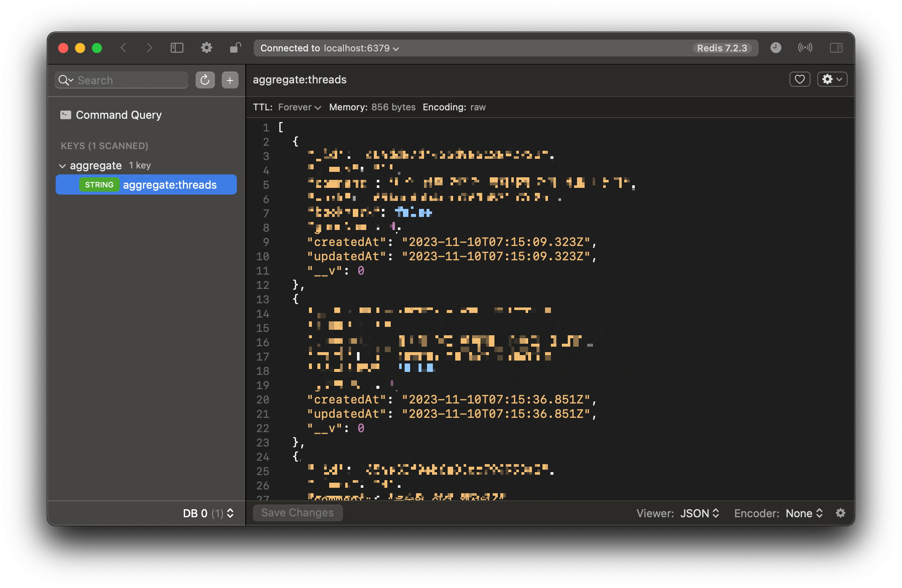Change Viewer from JSON
Viewport: 902px width, 588px height.
coord(700,513)
